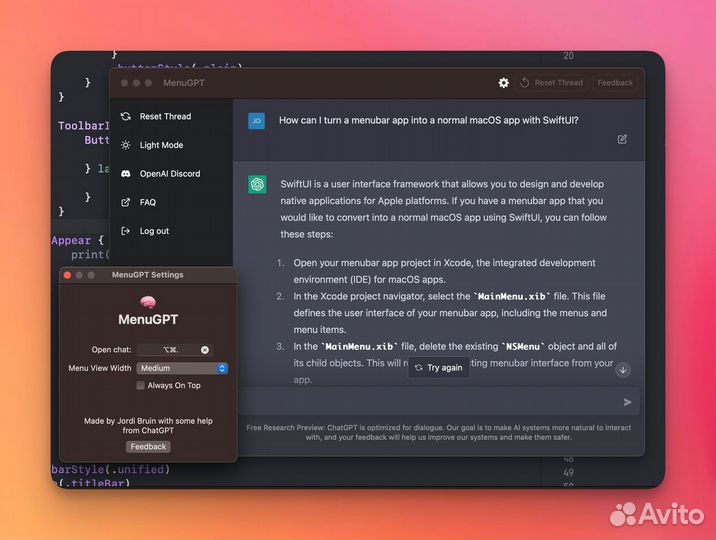Switch to Light Mode in sidebar
This screenshot has width=716, height=540.
click(x=160, y=145)
